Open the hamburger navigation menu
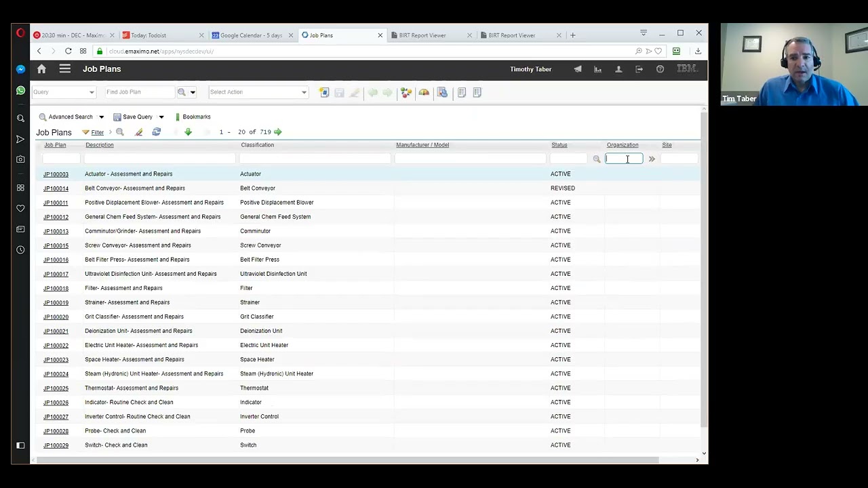Viewport: 868px width, 488px height. tap(64, 68)
